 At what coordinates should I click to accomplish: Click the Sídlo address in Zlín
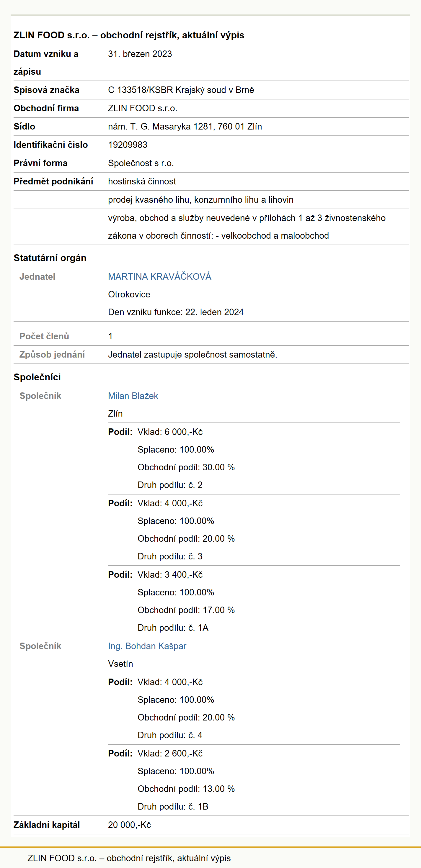coord(185,127)
